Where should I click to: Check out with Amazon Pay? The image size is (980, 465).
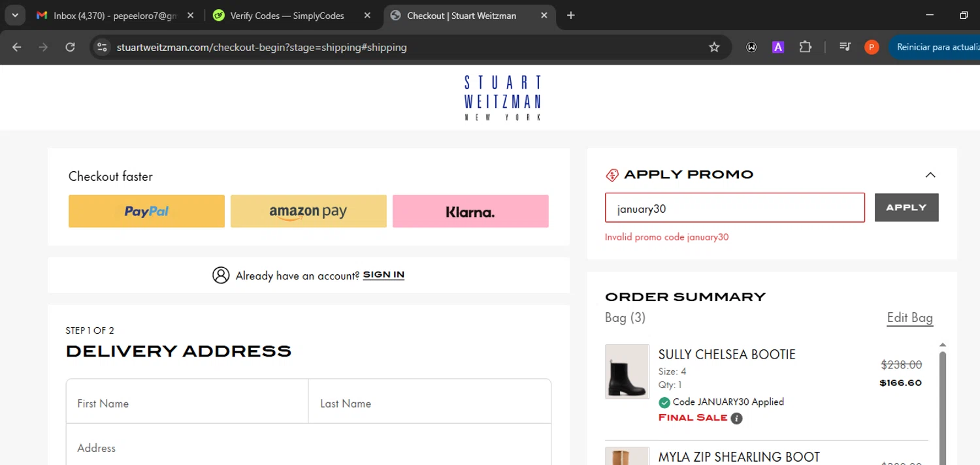308,211
